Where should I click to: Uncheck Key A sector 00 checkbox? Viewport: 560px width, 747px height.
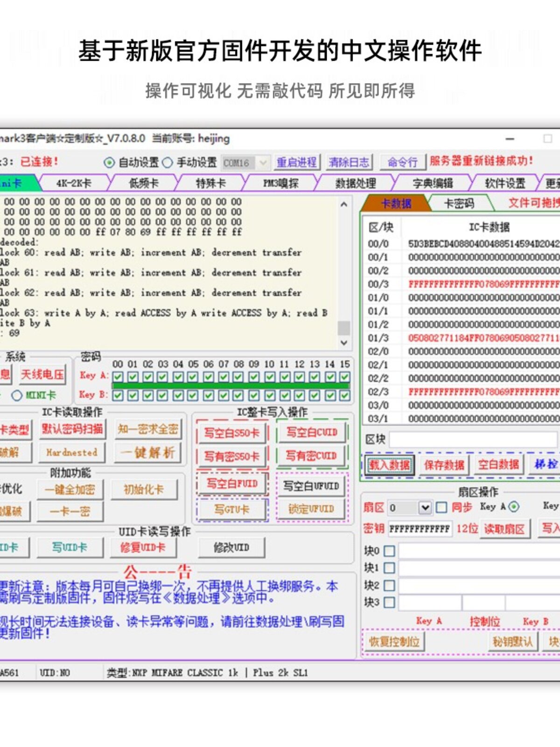tap(118, 377)
